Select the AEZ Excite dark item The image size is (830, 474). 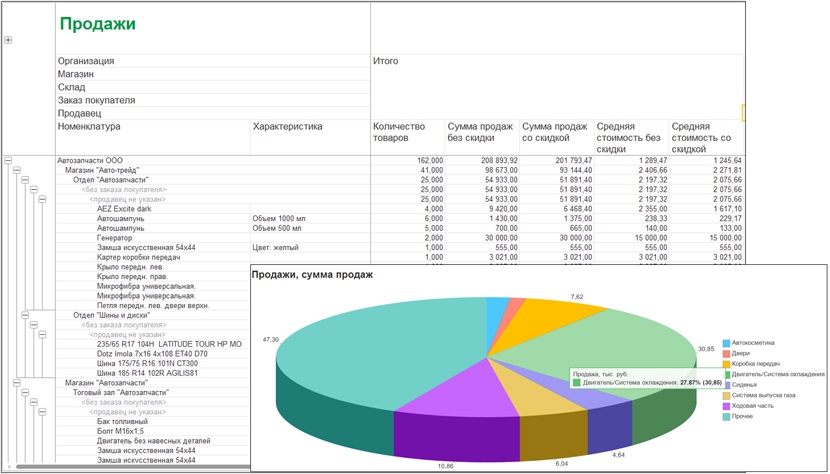point(122,209)
